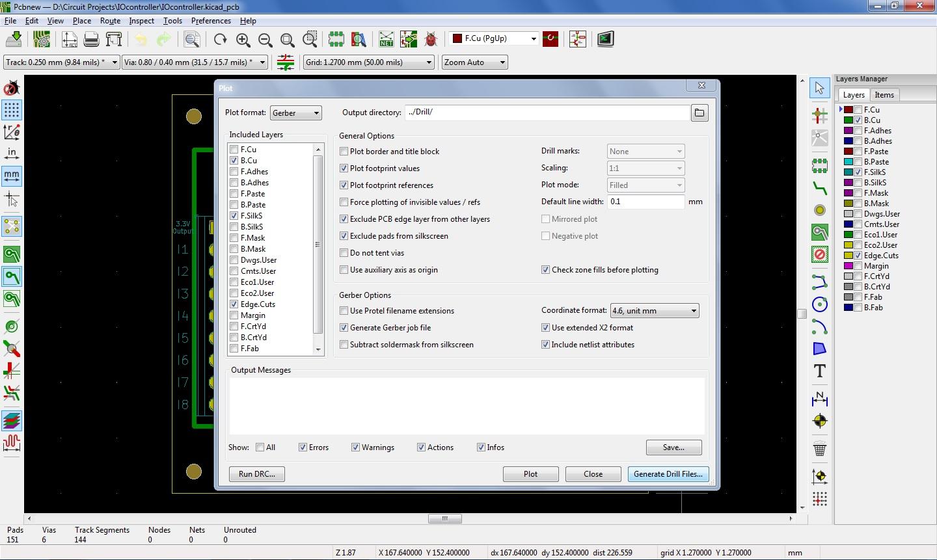Image resolution: width=937 pixels, height=560 pixels.
Task: Click the Redraw view icon
Action: [x=221, y=40]
